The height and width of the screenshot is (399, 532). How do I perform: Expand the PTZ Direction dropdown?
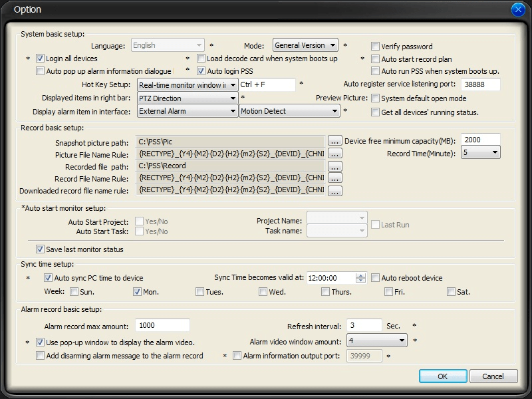coord(233,98)
